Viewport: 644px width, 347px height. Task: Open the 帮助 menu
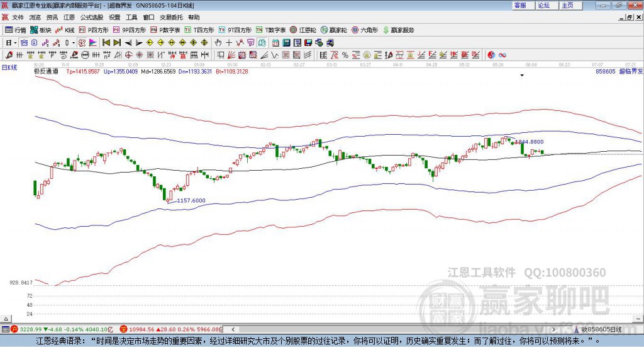[x=194, y=17]
